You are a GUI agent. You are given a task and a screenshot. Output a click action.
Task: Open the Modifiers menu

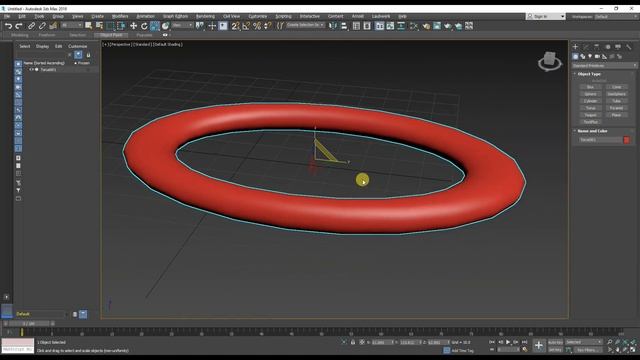tap(120, 16)
